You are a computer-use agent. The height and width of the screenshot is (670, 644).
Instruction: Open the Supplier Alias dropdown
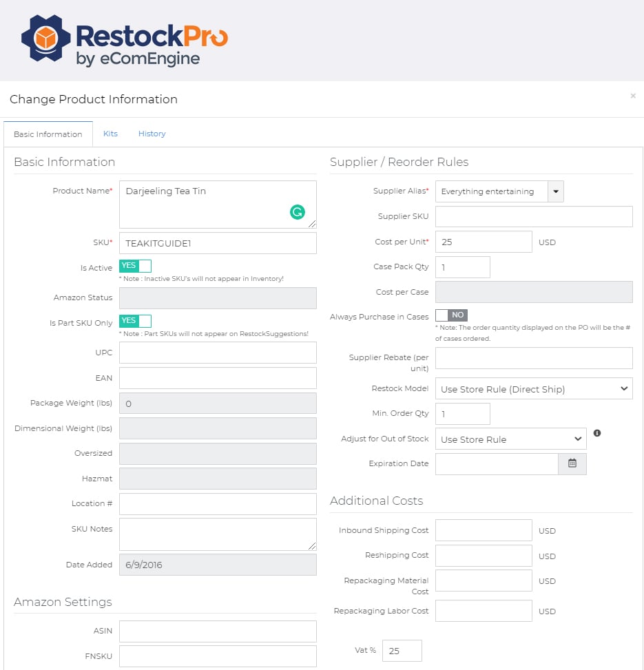(555, 191)
